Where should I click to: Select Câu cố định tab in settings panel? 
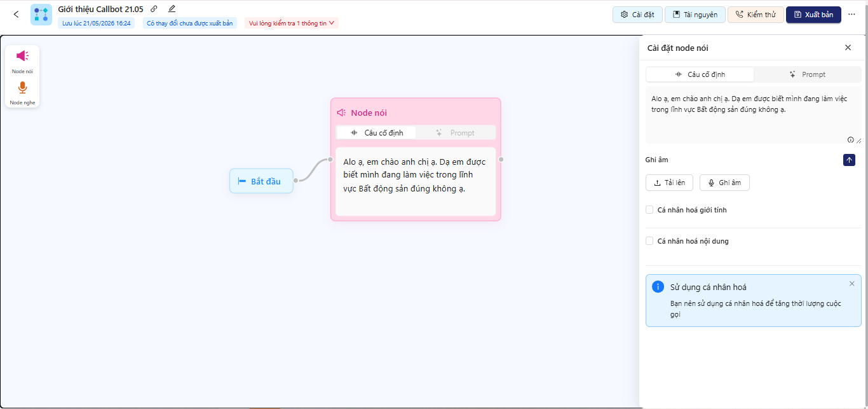pos(700,74)
